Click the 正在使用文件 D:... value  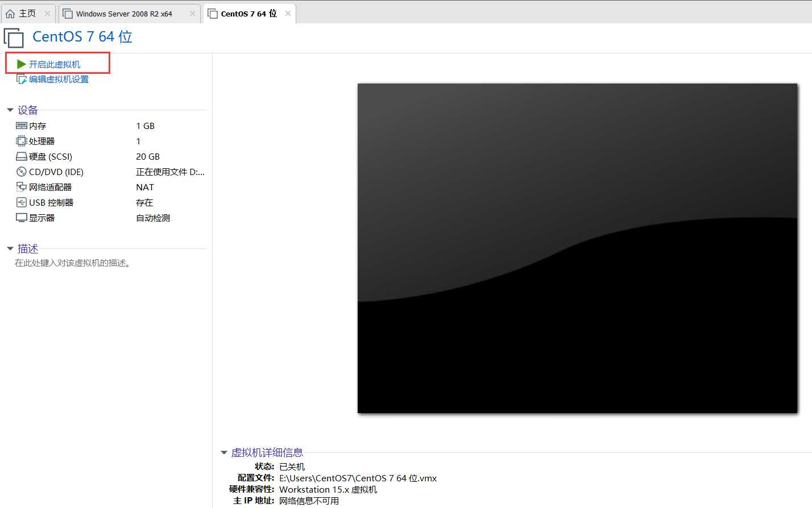pos(170,172)
